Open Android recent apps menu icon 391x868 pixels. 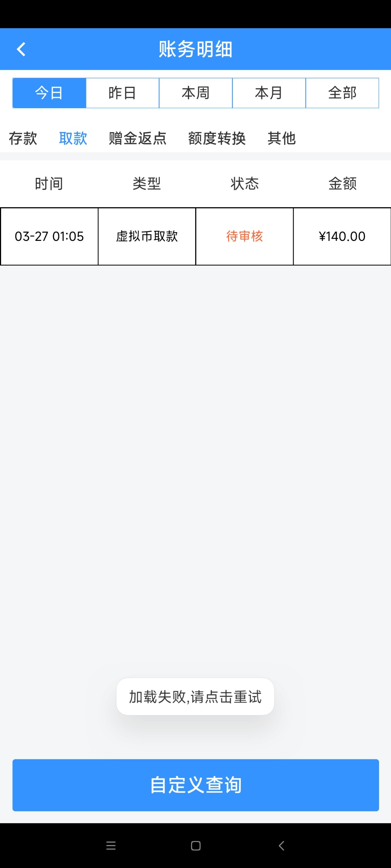(111, 846)
